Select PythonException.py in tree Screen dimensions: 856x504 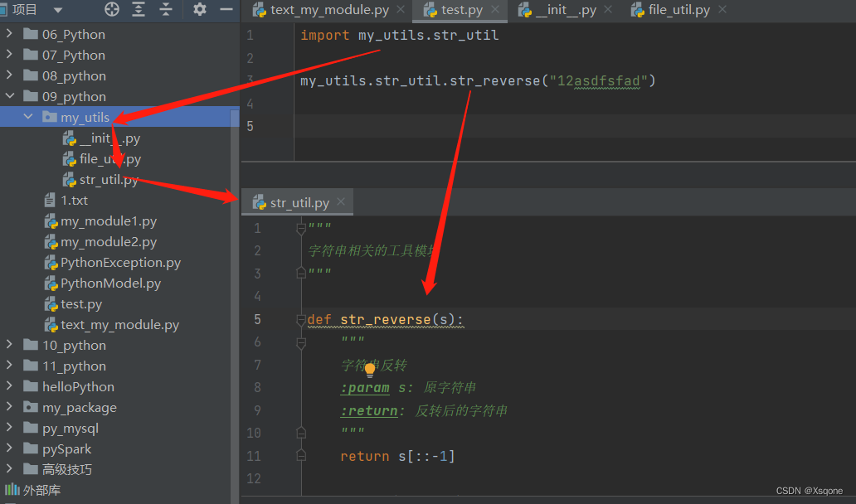pyautogui.click(x=120, y=263)
